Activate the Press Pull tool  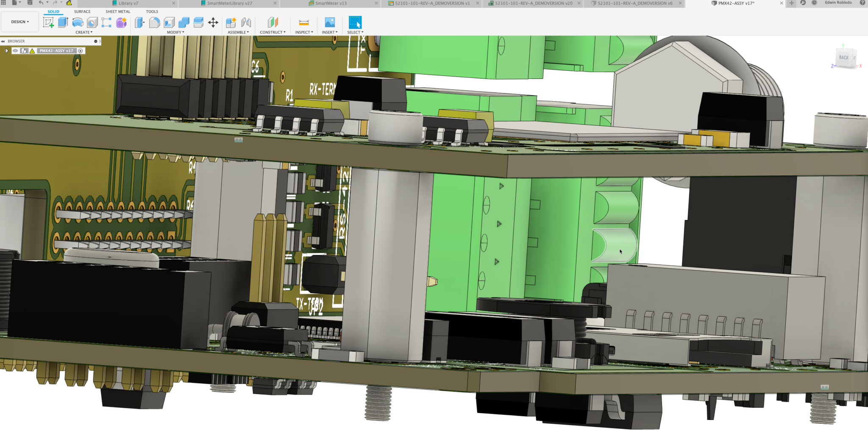tap(139, 23)
